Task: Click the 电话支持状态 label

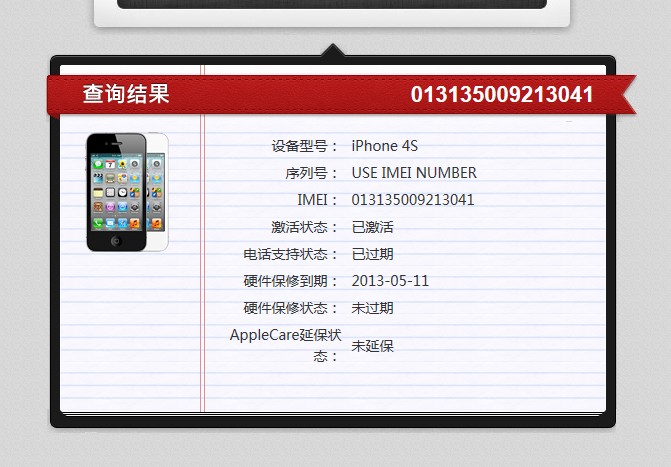Action: coord(291,254)
